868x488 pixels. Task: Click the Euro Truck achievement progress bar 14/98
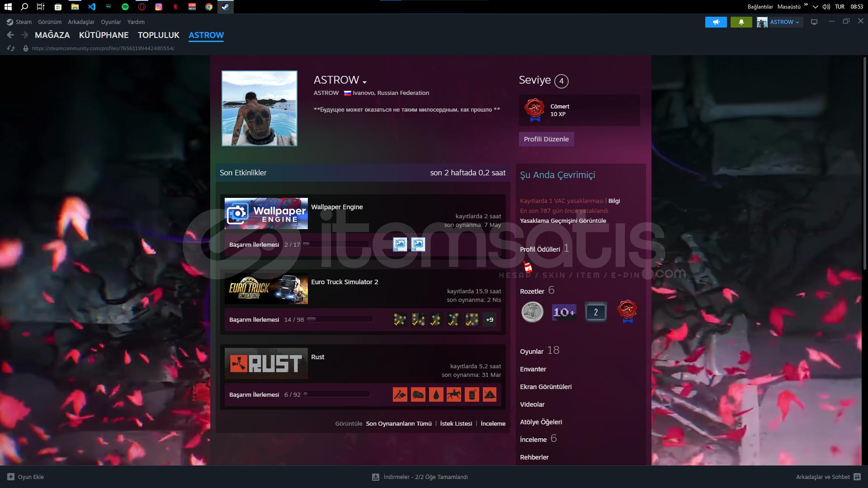(x=340, y=319)
